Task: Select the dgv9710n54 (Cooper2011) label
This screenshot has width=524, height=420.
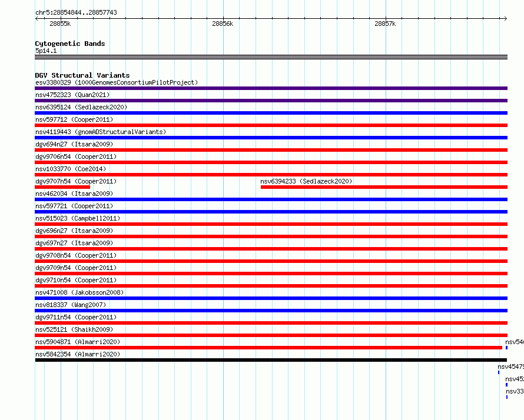Action: click(76, 280)
